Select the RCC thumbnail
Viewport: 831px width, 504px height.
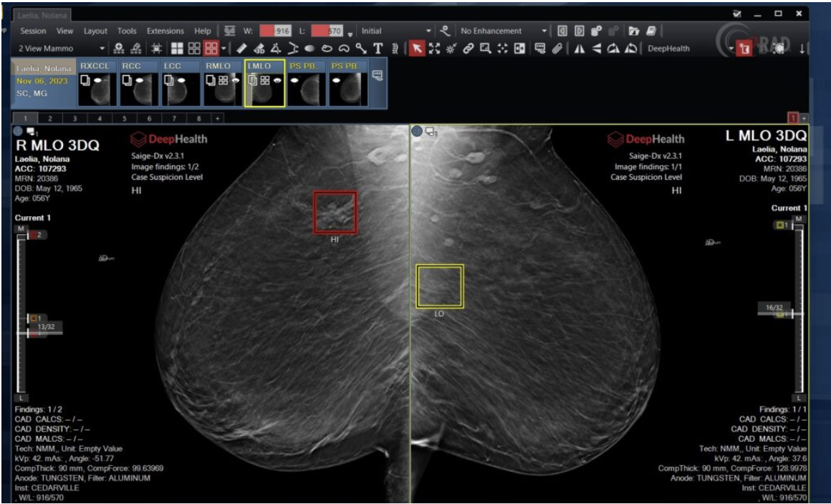[139, 83]
